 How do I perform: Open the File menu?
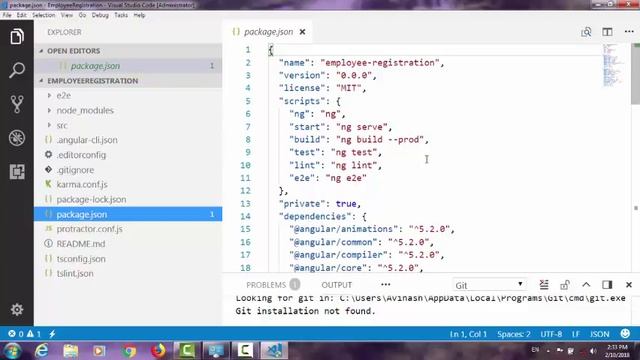(x=7, y=15)
